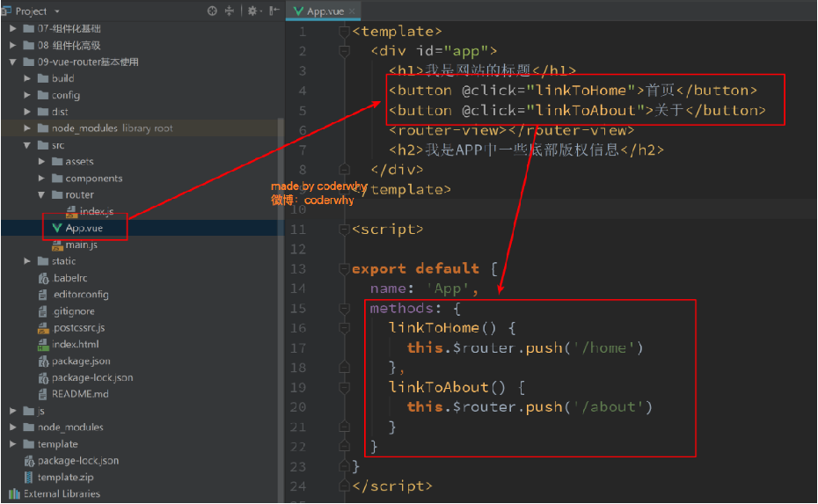The width and height of the screenshot is (818, 504).
Task: Collapse the 09-vue-router基本使用 folder
Action: (x=13, y=62)
